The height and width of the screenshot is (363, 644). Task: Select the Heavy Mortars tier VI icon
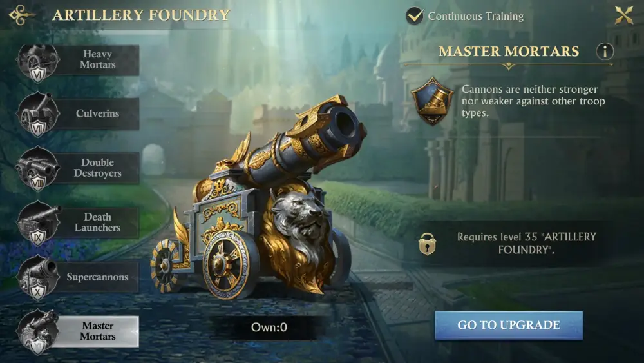[x=38, y=62]
